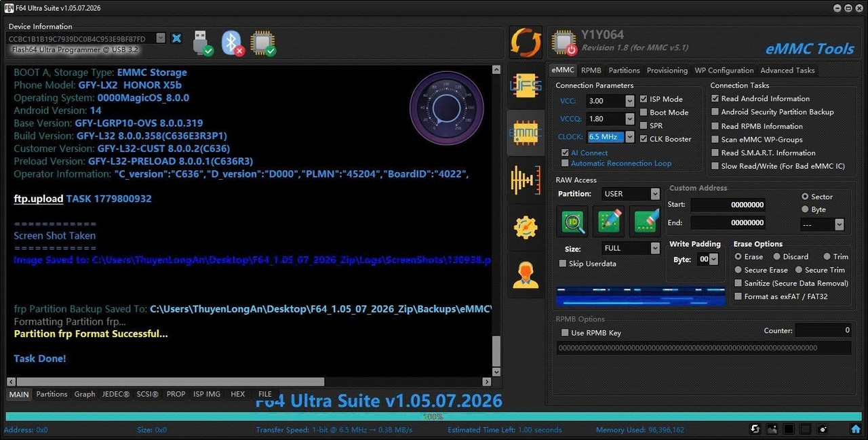Open the WP Configuration tab
Screen dimensions: 868x440
click(x=724, y=71)
